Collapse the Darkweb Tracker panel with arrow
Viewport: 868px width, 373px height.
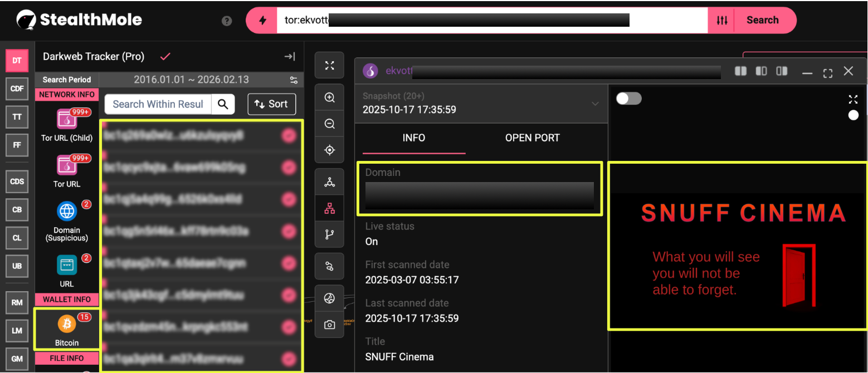pos(289,56)
